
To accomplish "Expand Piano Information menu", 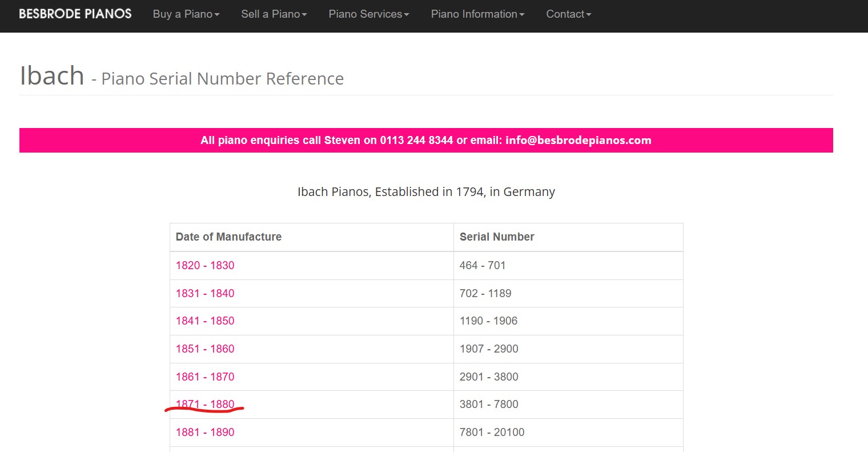I will click(x=478, y=14).
